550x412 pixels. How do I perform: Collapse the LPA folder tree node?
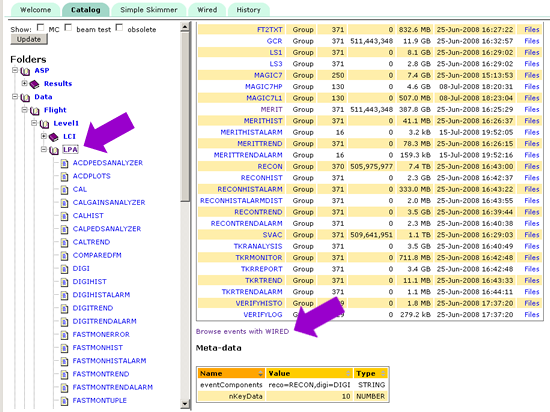[43, 149]
